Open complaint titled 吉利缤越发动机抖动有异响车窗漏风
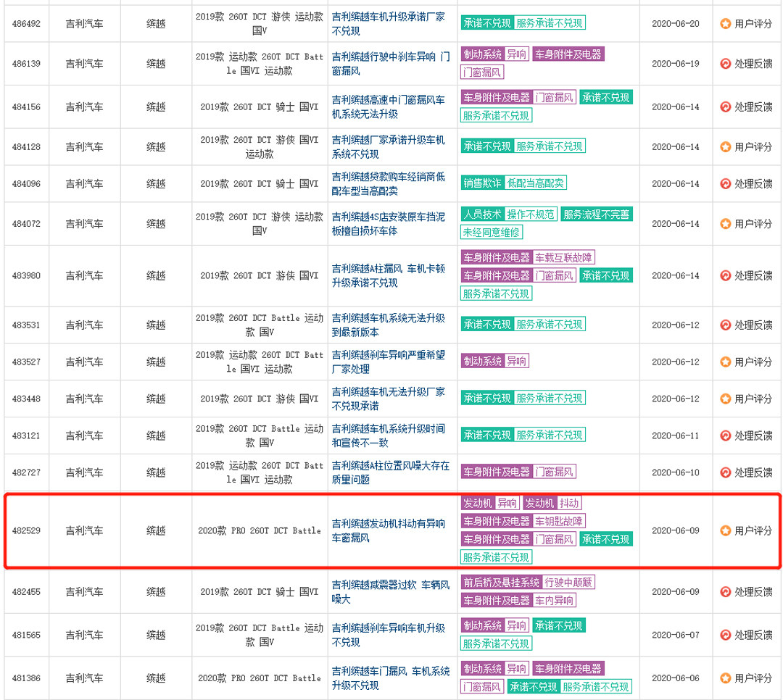This screenshot has width=783, height=700. [389, 530]
